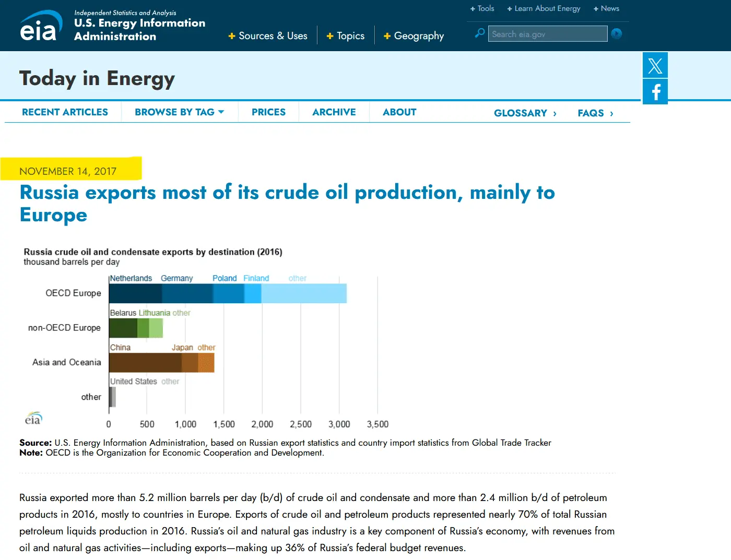Click the United States bar segment in the chart
This screenshot has height=560, width=731.
110,397
